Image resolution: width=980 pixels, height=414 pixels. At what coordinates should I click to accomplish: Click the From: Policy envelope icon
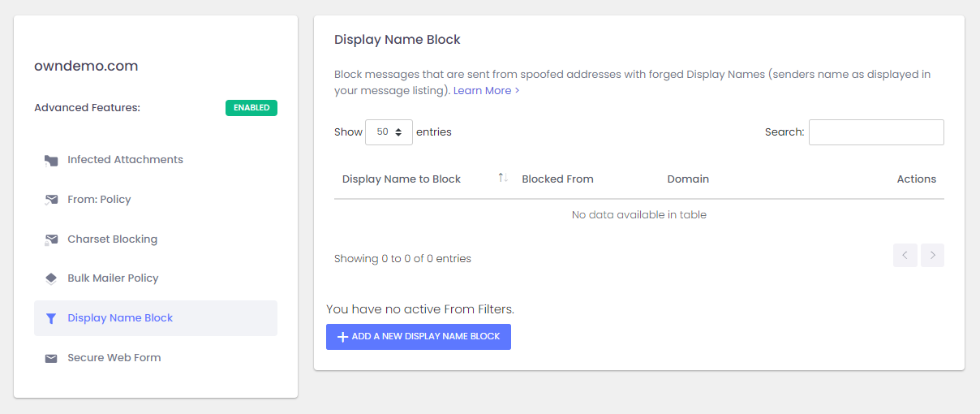51,200
